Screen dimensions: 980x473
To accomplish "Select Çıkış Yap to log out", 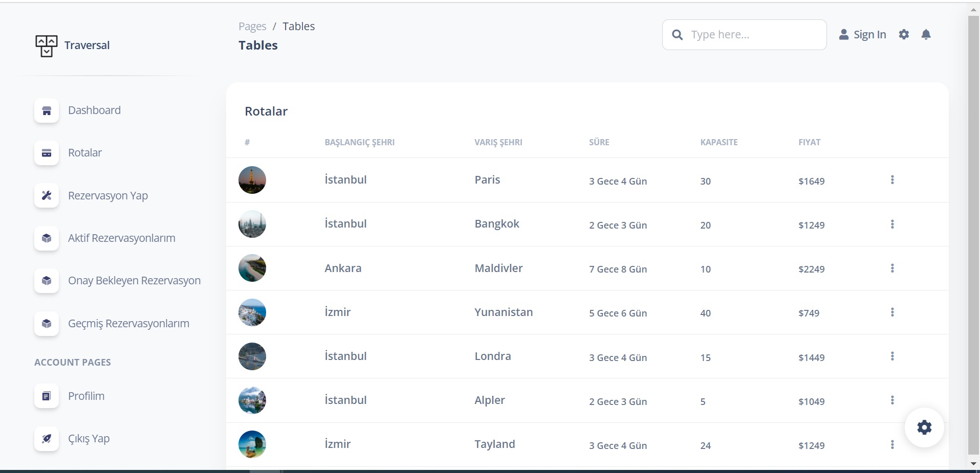I will 89,439.
